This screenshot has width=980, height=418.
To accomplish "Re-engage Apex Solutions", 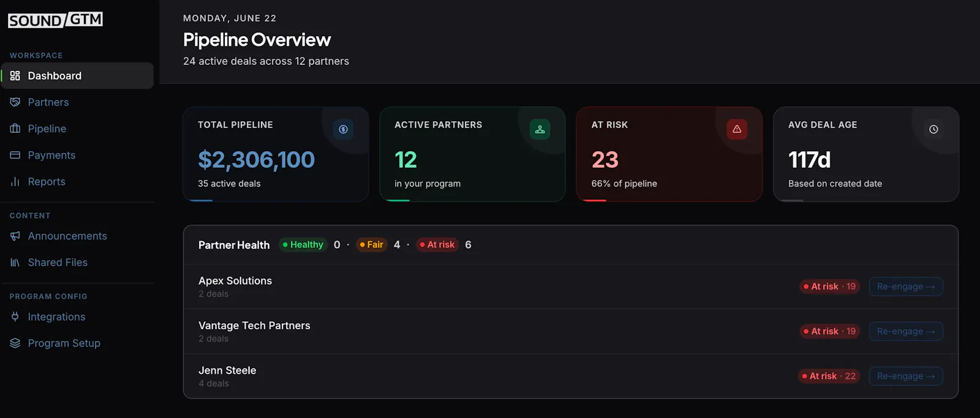I will (906, 286).
